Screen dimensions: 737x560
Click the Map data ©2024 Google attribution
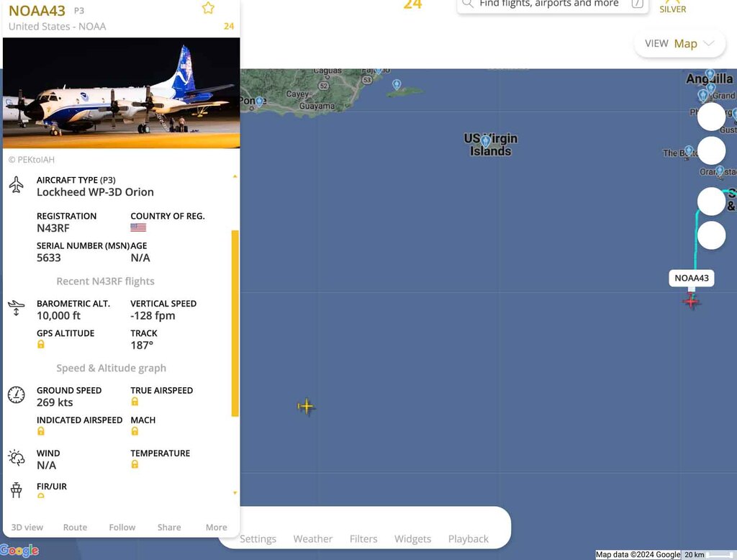click(x=638, y=555)
